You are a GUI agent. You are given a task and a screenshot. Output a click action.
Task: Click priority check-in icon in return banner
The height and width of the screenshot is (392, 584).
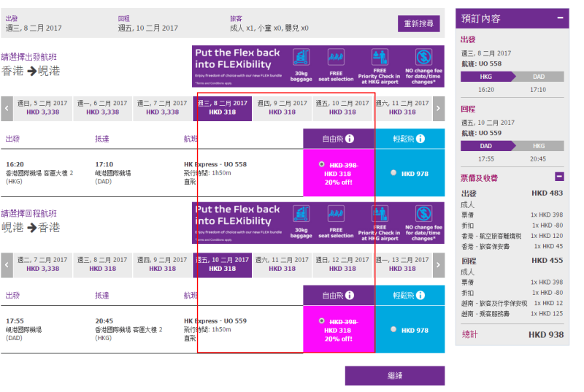pos(380,214)
